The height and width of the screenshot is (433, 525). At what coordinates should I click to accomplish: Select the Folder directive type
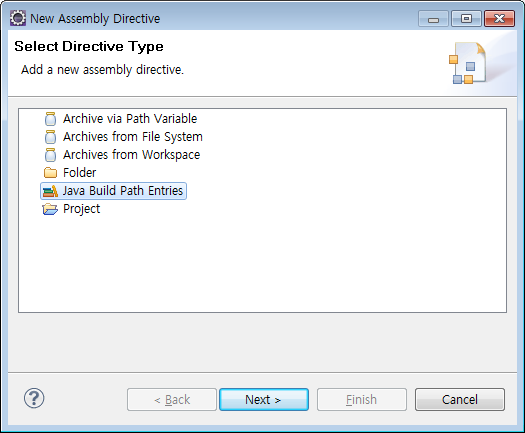pos(79,173)
